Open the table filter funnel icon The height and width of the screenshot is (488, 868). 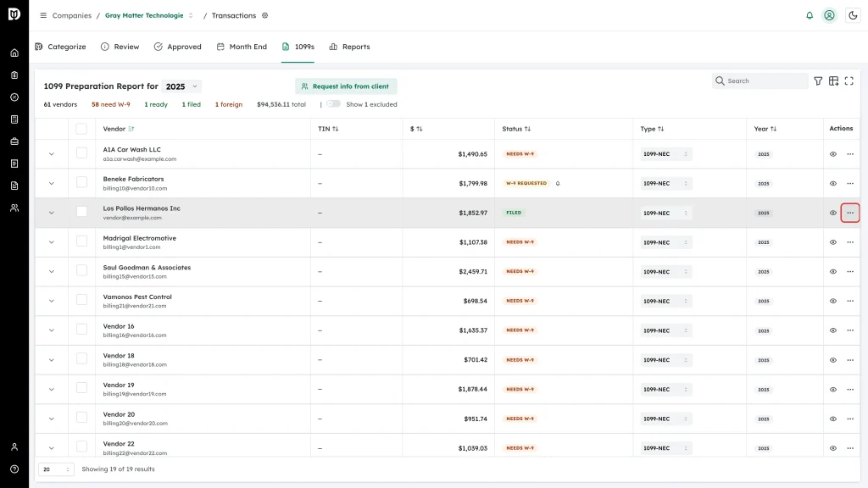point(818,80)
